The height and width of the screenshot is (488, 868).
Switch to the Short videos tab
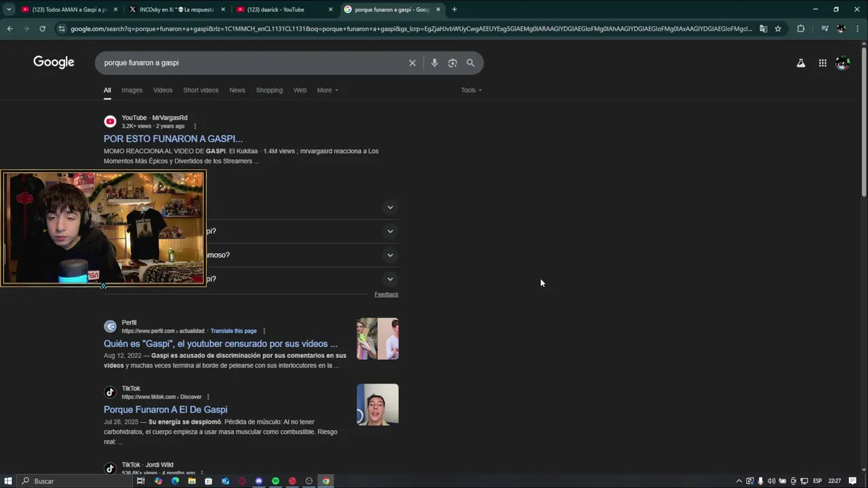[201, 90]
